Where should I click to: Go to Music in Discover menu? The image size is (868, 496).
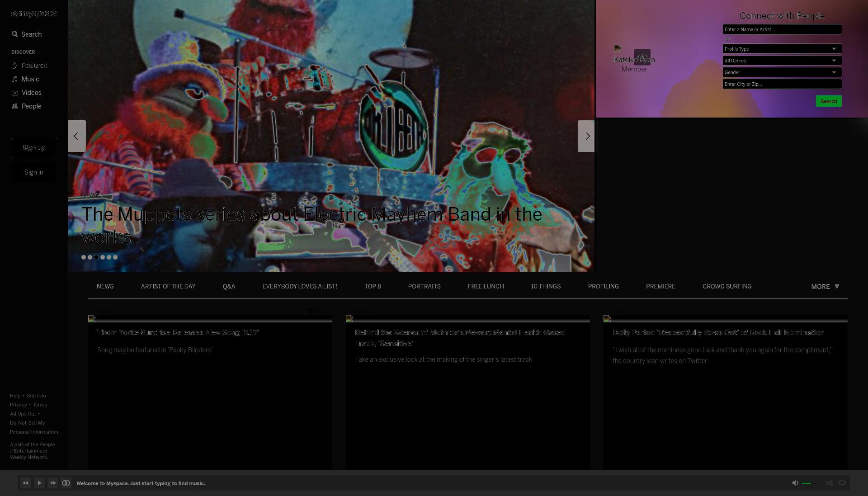tap(26, 79)
